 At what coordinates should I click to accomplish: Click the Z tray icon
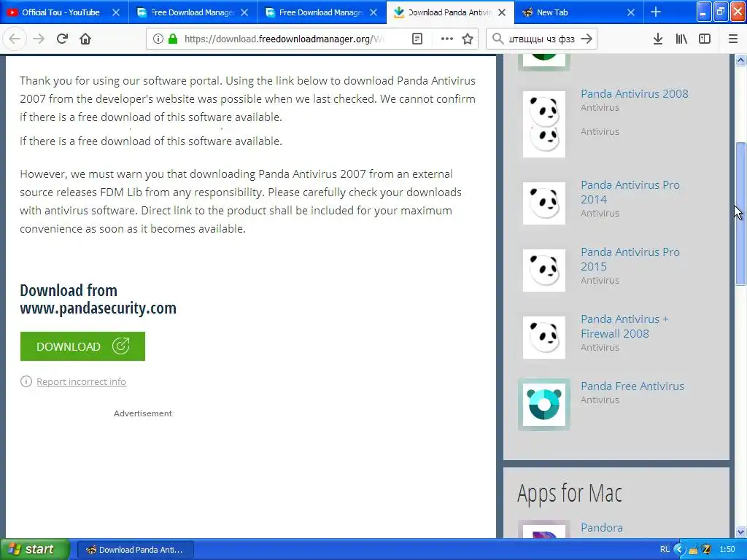pos(706,550)
